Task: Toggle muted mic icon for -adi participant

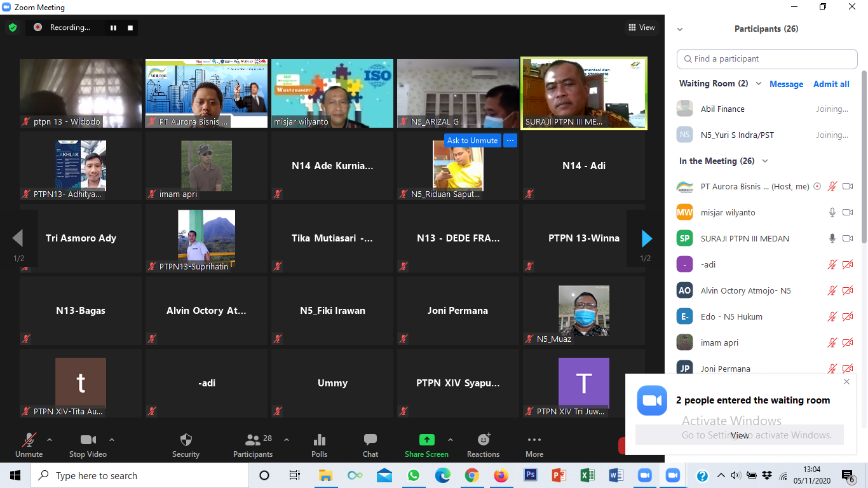Action: click(x=832, y=264)
